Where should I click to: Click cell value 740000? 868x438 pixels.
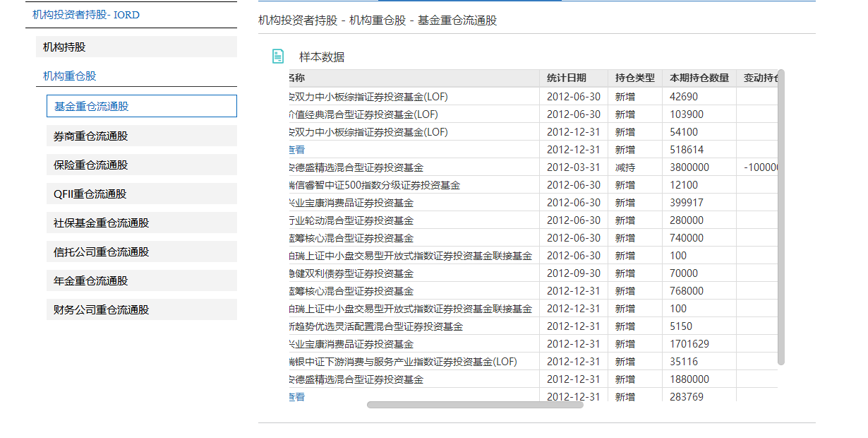687,238
